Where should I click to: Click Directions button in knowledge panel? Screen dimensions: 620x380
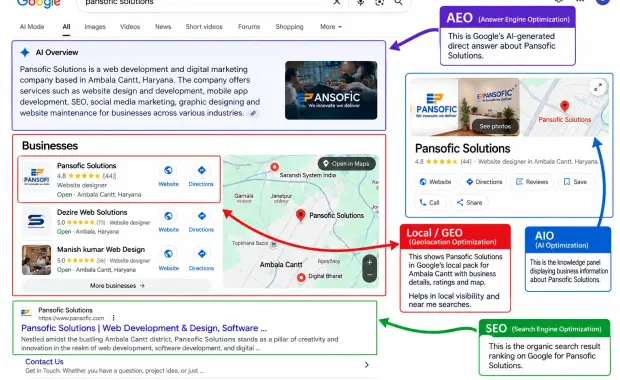pyautogui.click(x=484, y=182)
